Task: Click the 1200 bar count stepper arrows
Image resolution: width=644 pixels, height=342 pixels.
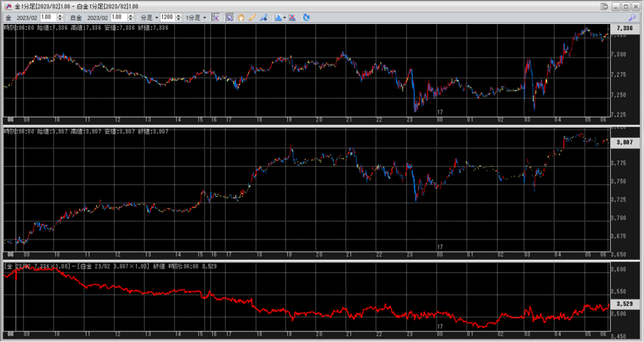Action: point(179,18)
